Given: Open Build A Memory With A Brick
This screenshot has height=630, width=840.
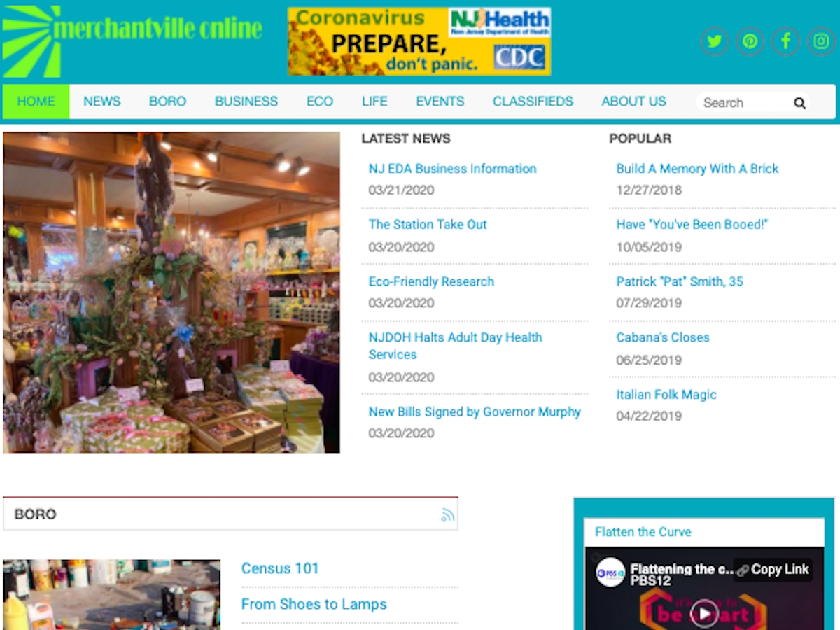Looking at the screenshot, I should 697,169.
